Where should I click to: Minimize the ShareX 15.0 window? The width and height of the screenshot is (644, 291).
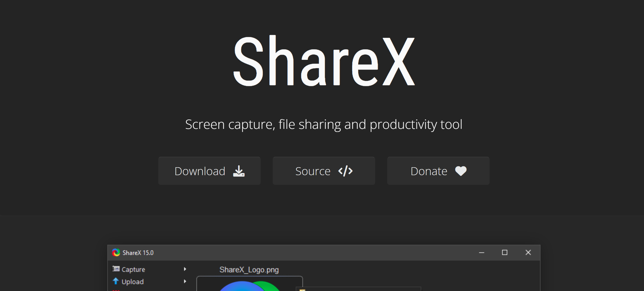click(481, 252)
